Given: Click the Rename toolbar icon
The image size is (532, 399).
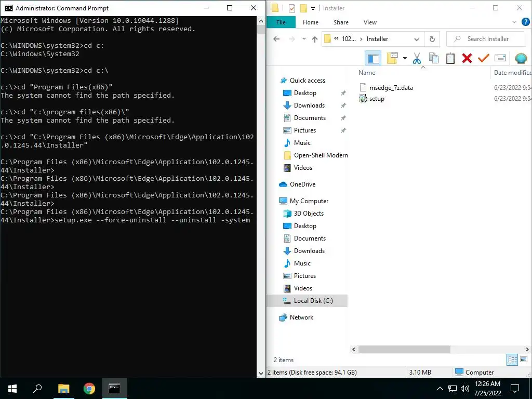Looking at the screenshot, I should 500,58.
